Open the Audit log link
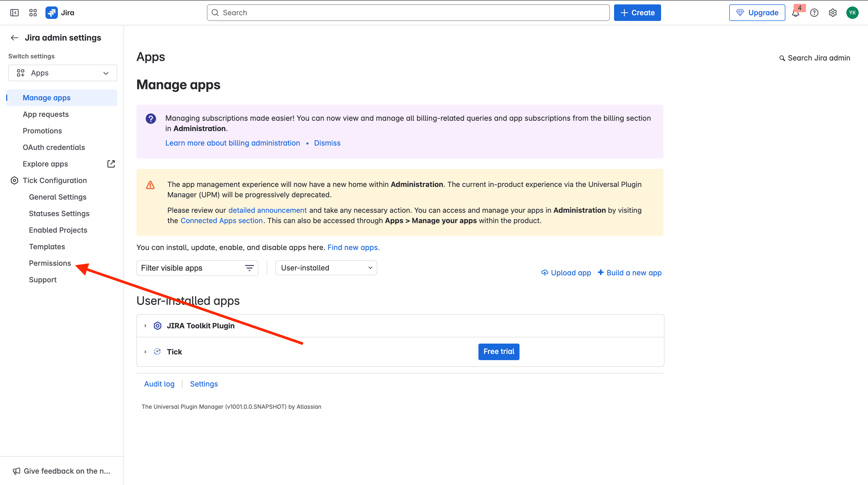This screenshot has width=868, height=485. pos(159,384)
